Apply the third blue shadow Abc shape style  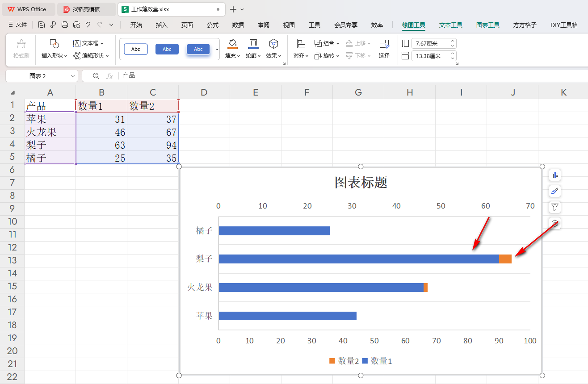pyautogui.click(x=198, y=49)
